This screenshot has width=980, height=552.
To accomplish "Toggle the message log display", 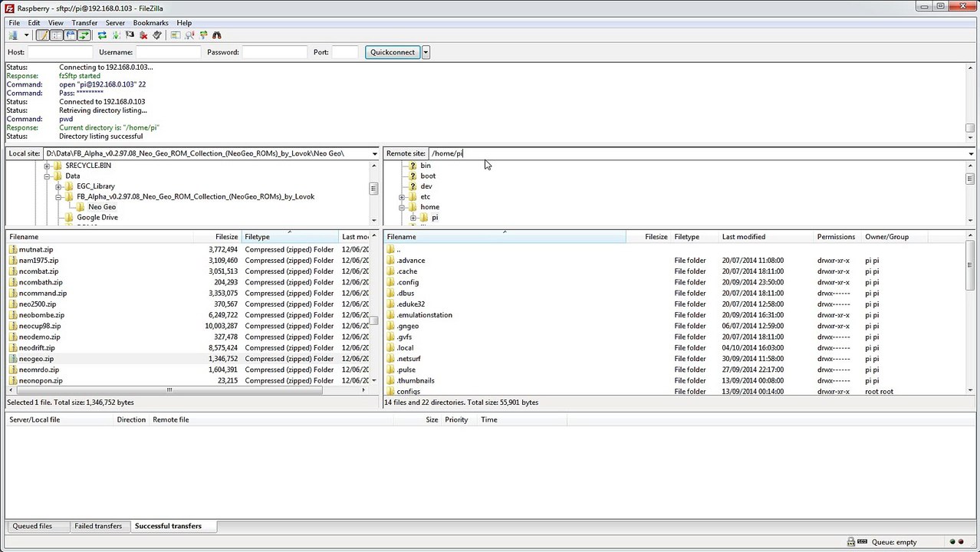I will click(x=43, y=35).
